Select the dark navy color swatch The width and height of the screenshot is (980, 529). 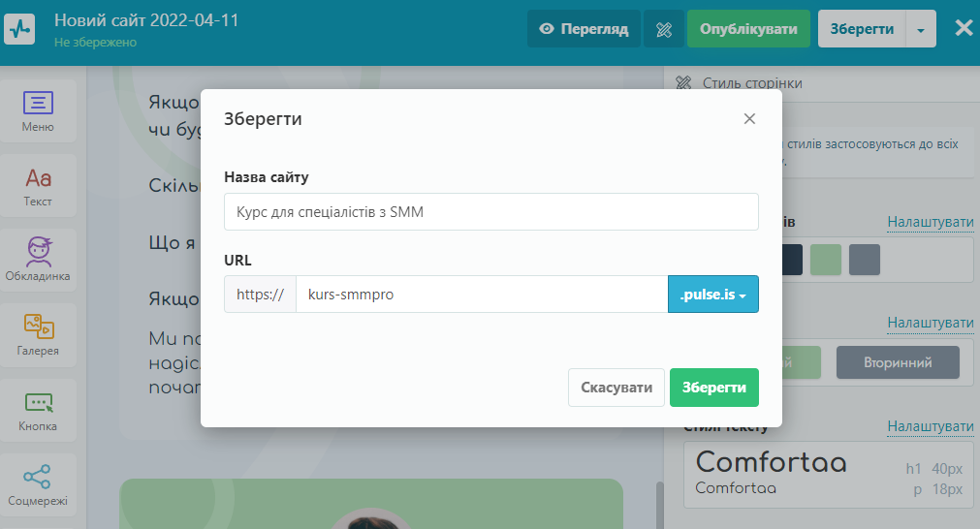pyautogui.click(x=792, y=260)
